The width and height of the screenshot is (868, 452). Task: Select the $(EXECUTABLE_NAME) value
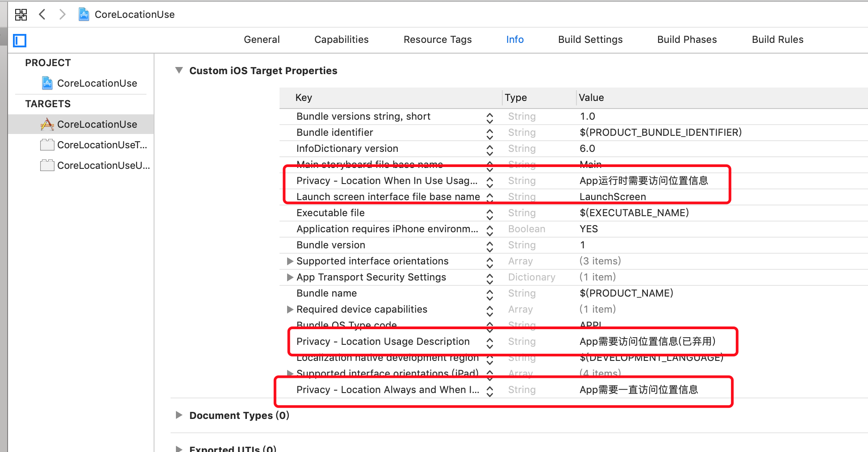(634, 213)
